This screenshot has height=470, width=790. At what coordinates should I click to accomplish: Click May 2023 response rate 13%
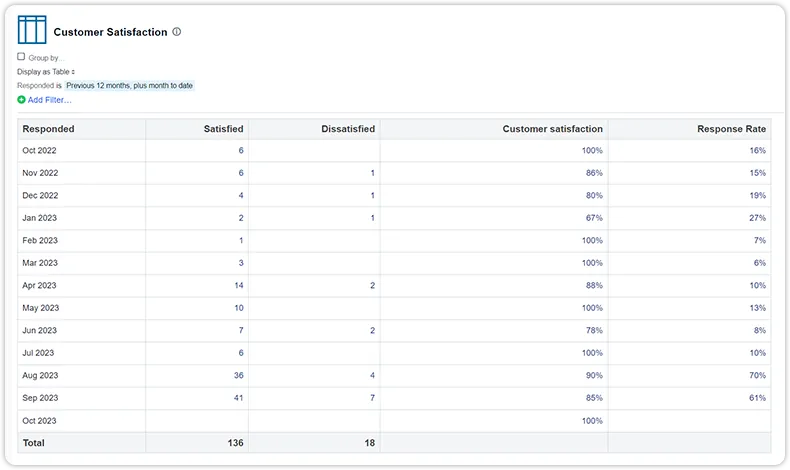pos(758,308)
